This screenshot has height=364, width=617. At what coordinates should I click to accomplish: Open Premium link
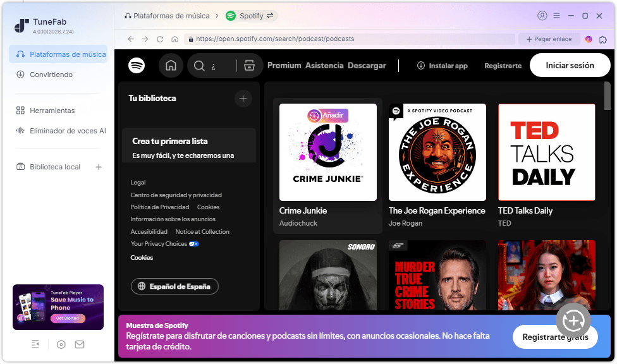[x=284, y=65]
